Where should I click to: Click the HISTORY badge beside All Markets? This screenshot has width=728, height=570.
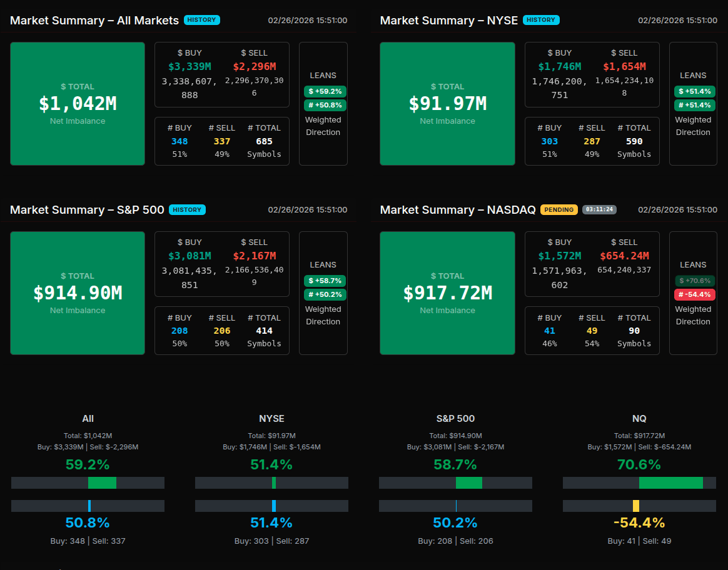click(x=201, y=20)
